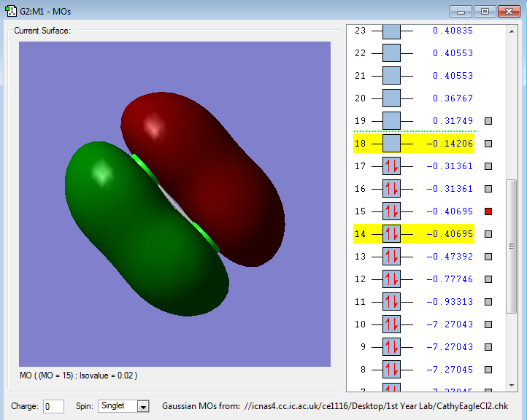The width and height of the screenshot is (527, 420).
Task: Click energy -0.31361 of MO 17
Action: 450,166
